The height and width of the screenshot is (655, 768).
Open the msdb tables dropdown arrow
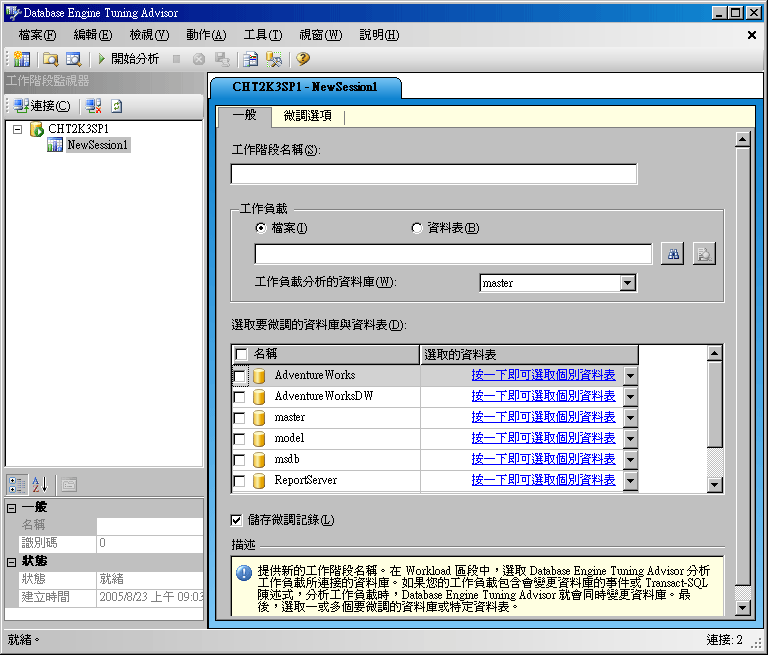(630, 460)
